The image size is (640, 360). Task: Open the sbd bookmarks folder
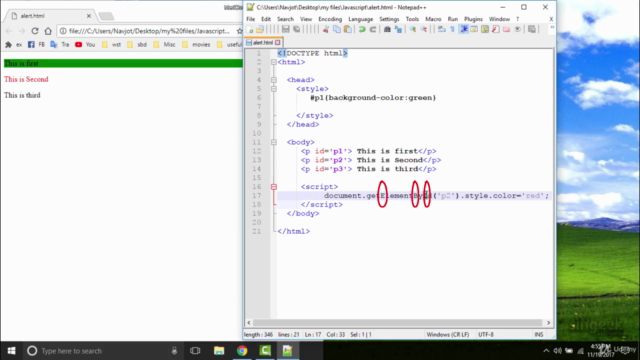click(137, 44)
